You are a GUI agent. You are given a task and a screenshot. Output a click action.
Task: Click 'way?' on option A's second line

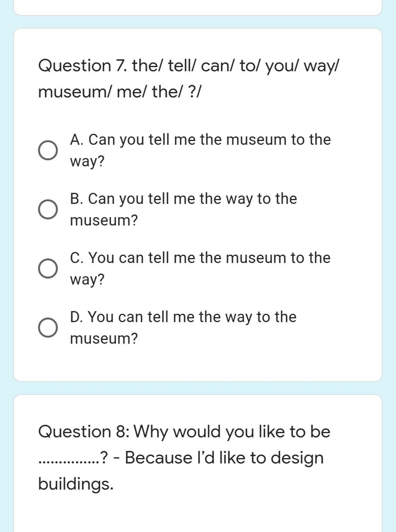tap(87, 161)
